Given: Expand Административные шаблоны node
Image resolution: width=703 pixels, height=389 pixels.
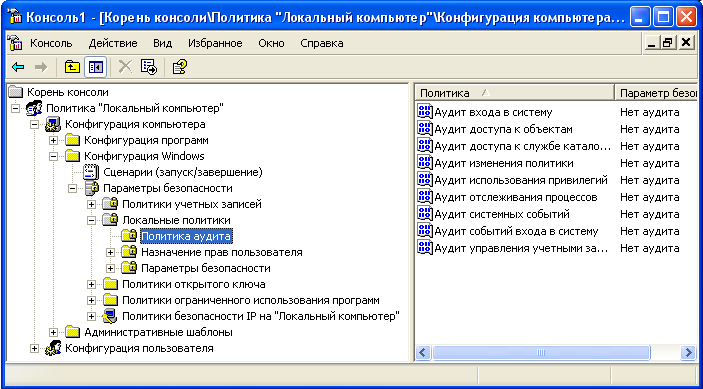Looking at the screenshot, I should pyautogui.click(x=53, y=333).
